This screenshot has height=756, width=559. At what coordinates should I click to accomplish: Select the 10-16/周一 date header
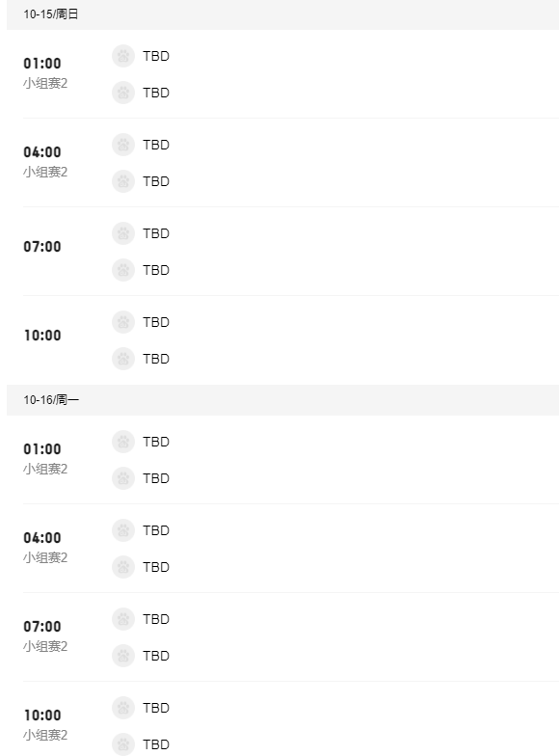(x=283, y=400)
